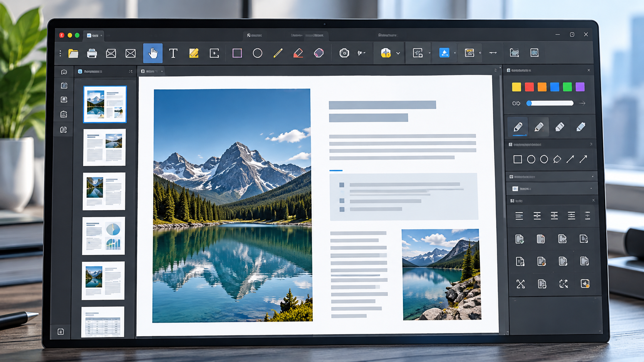The image size is (644, 362).
Task: Toggle the pencil style with blue underline
Action: pyautogui.click(x=518, y=127)
